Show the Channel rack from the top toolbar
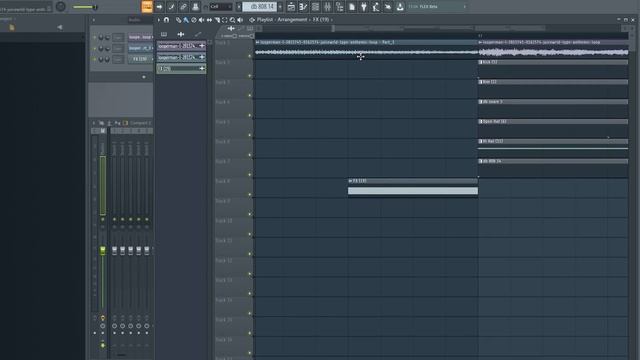 point(316,7)
